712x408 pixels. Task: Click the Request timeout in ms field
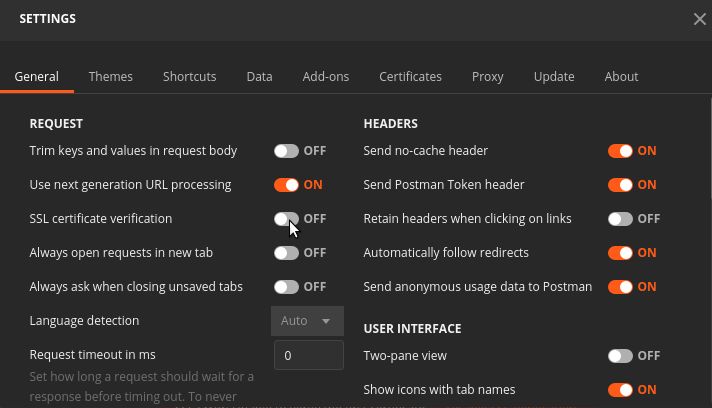click(x=309, y=355)
